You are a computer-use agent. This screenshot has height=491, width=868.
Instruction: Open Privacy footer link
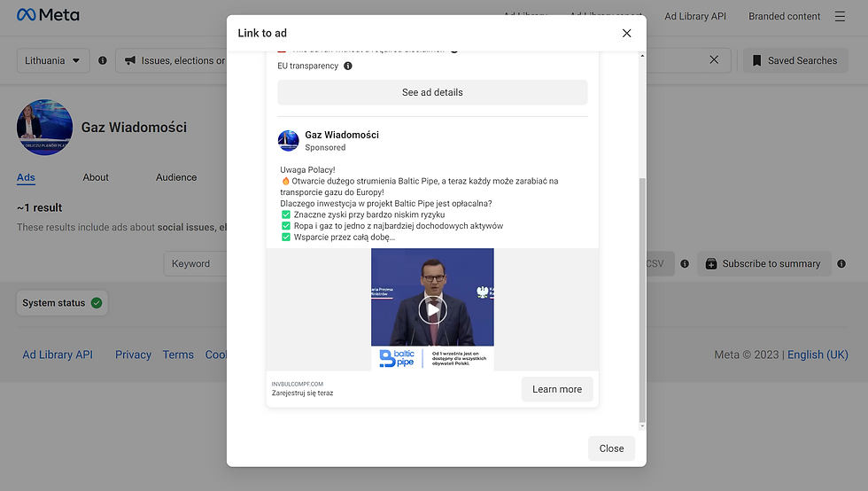133,355
